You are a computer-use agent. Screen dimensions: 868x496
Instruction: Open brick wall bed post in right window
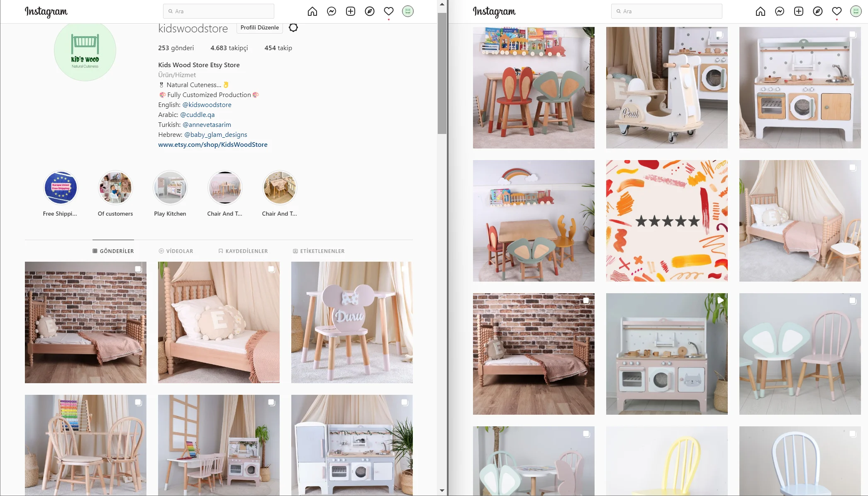[x=534, y=354]
